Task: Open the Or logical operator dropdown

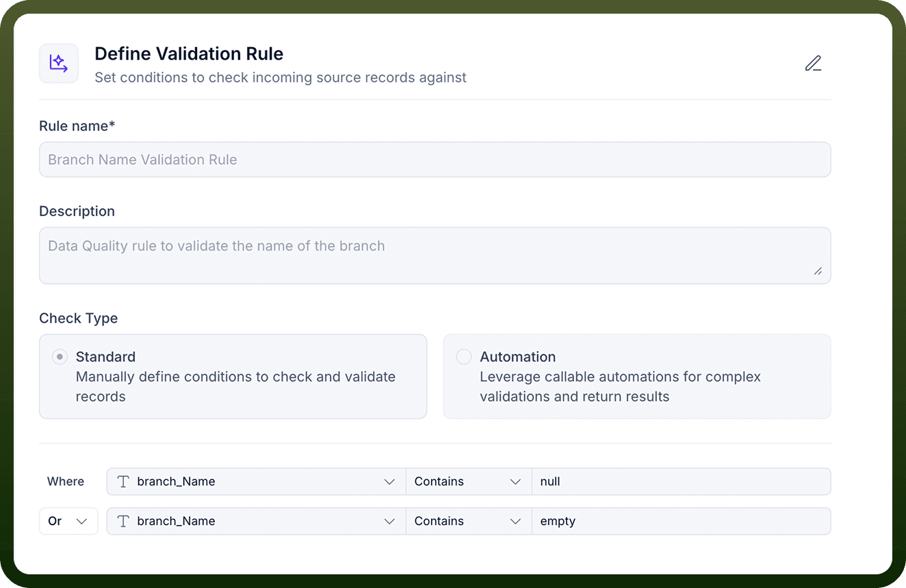Action: pyautogui.click(x=68, y=521)
